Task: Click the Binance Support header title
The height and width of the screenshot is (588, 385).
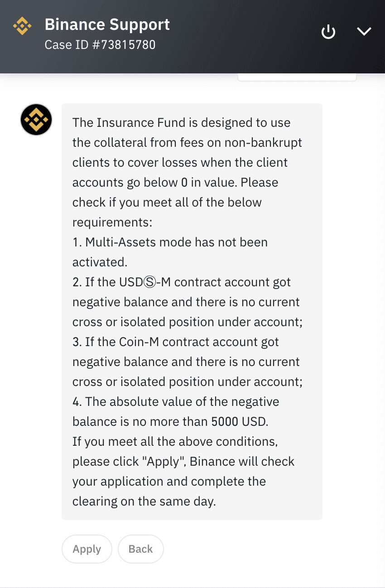Action: (107, 24)
